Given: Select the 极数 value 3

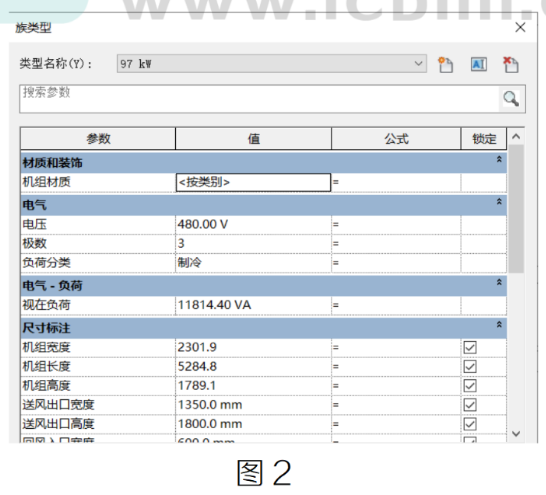Looking at the screenshot, I should 254,244.
